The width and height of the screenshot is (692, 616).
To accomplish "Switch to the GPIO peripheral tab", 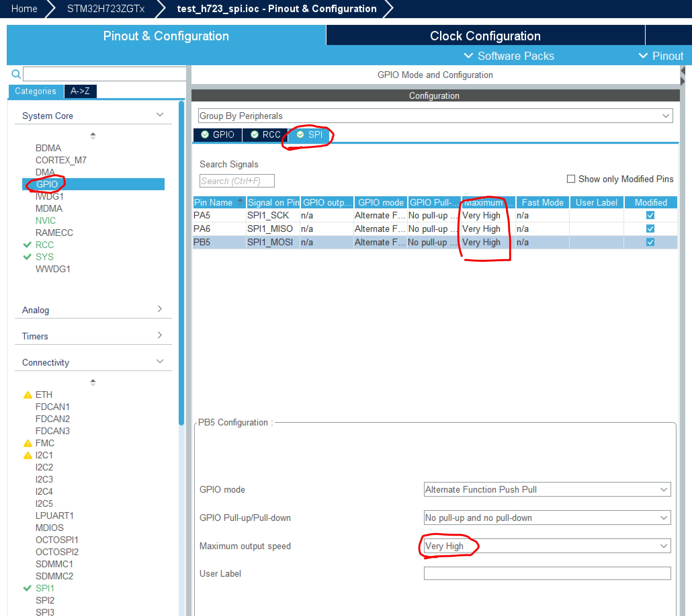I will coord(218,135).
